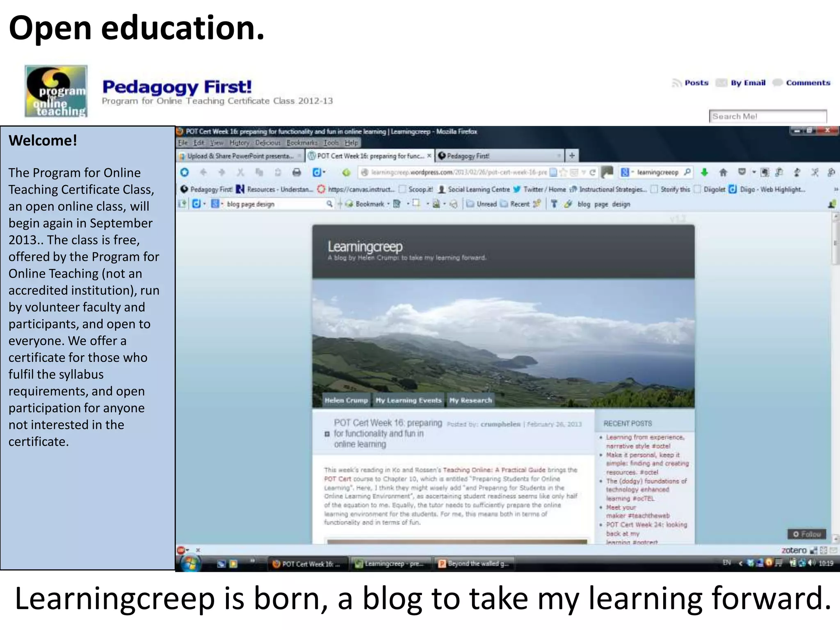This screenshot has height=630, width=840.
Task: Open My Learning Events blog tab
Action: (x=409, y=400)
